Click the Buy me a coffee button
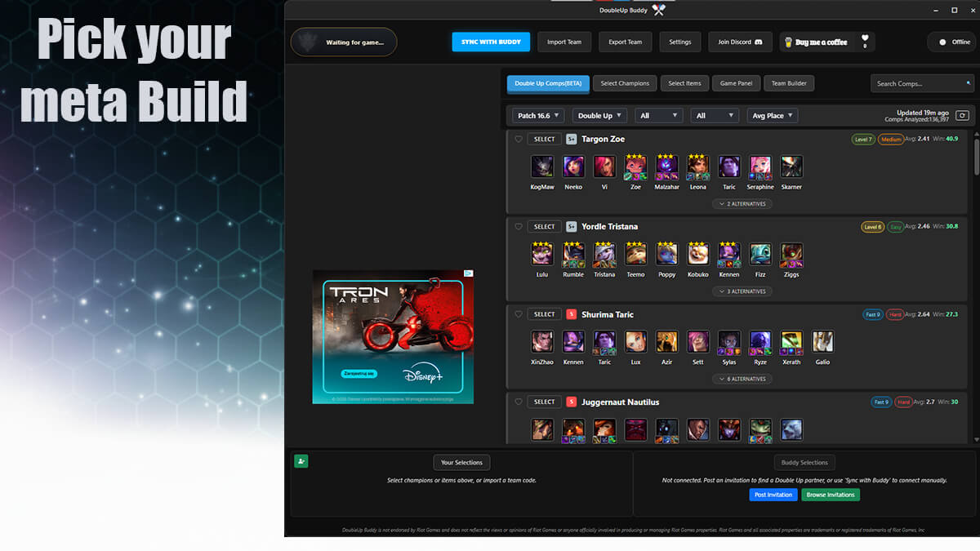The image size is (980, 551). 818,42
